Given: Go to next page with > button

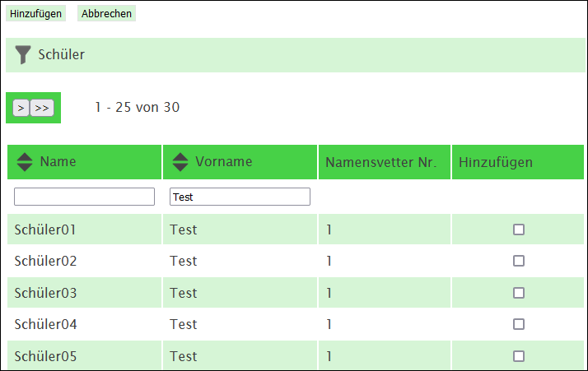Looking at the screenshot, I should (x=21, y=108).
